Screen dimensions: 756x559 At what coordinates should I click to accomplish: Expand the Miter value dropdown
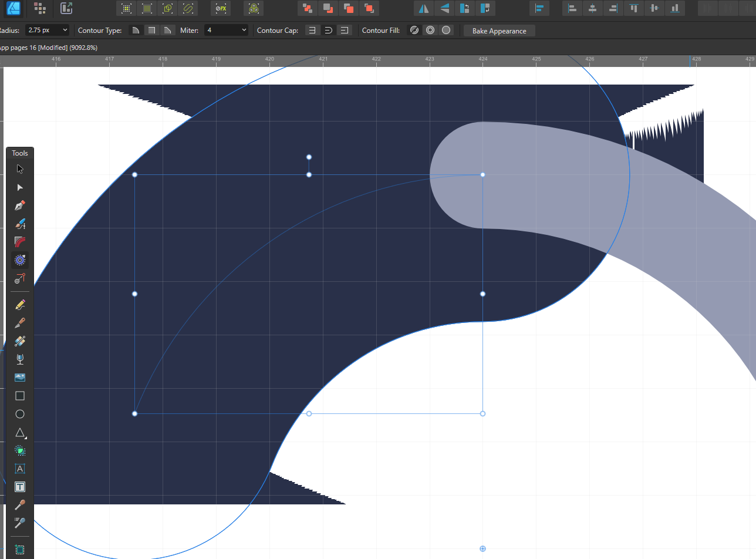[243, 31]
